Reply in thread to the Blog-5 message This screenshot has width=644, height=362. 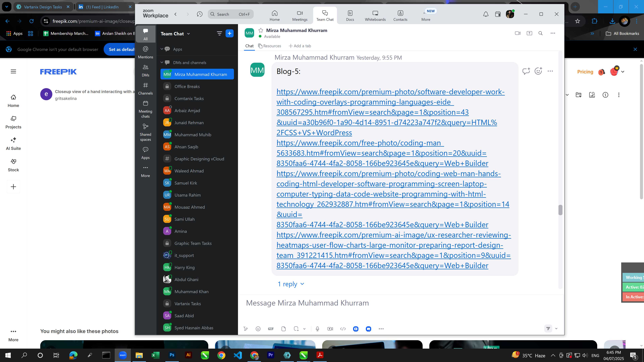(x=526, y=71)
